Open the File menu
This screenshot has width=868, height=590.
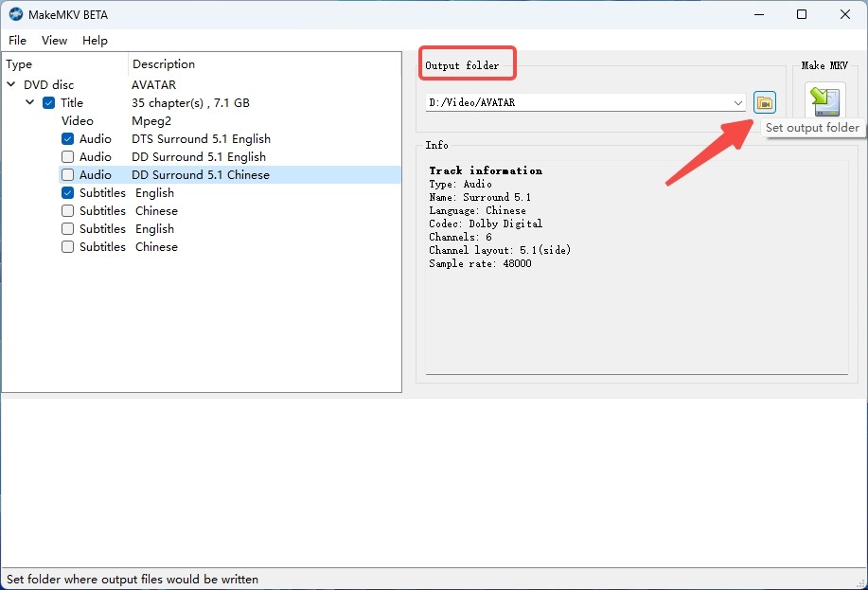click(16, 40)
